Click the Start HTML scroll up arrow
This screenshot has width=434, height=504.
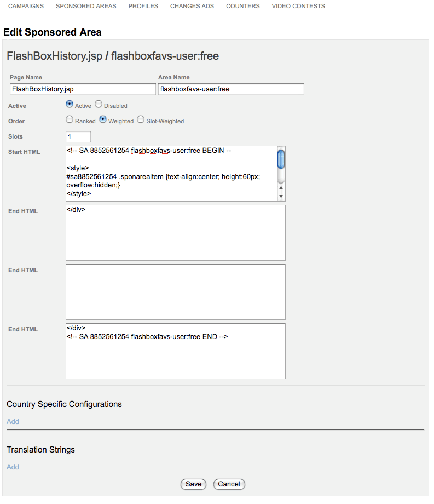click(281, 187)
